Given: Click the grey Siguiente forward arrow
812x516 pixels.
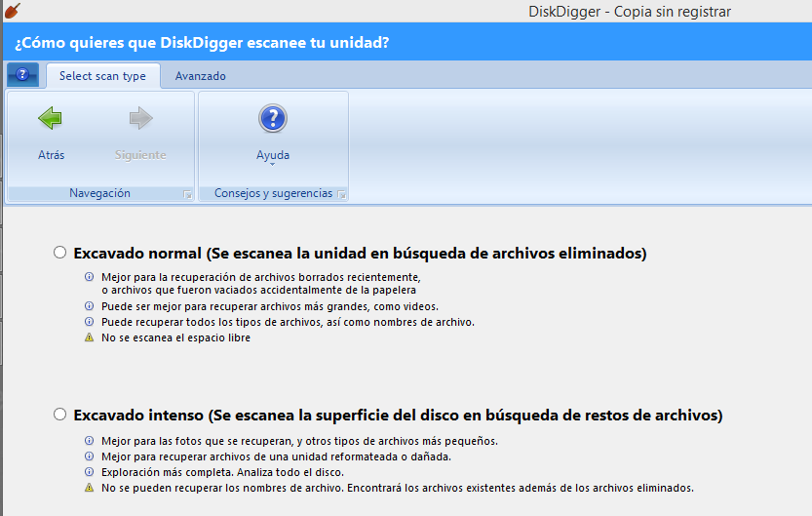Looking at the screenshot, I should (140, 119).
